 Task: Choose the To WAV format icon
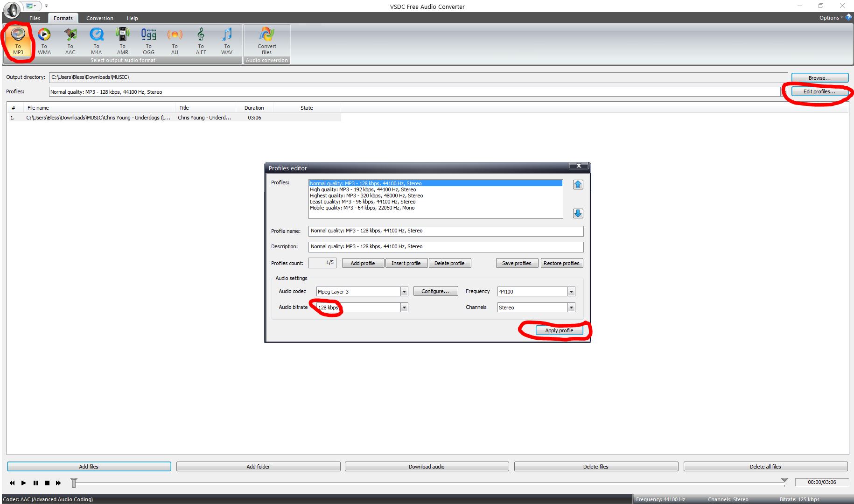(227, 42)
